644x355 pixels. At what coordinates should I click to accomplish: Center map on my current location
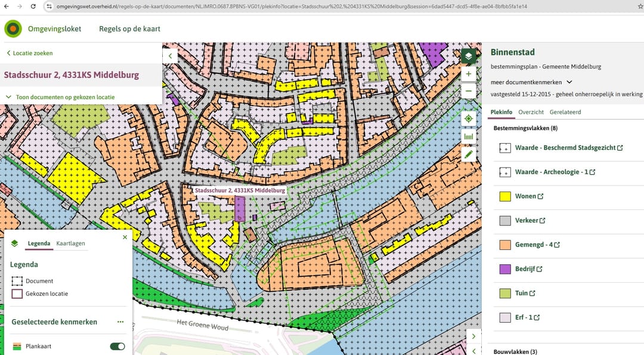coord(469,118)
